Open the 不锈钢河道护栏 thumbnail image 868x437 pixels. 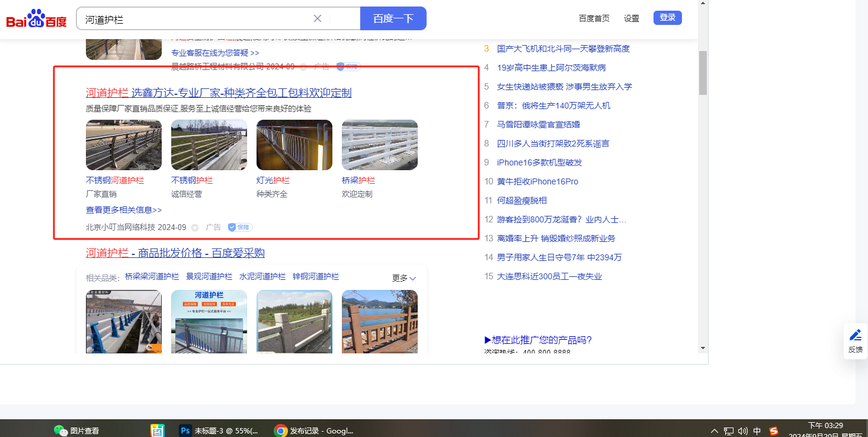124,145
